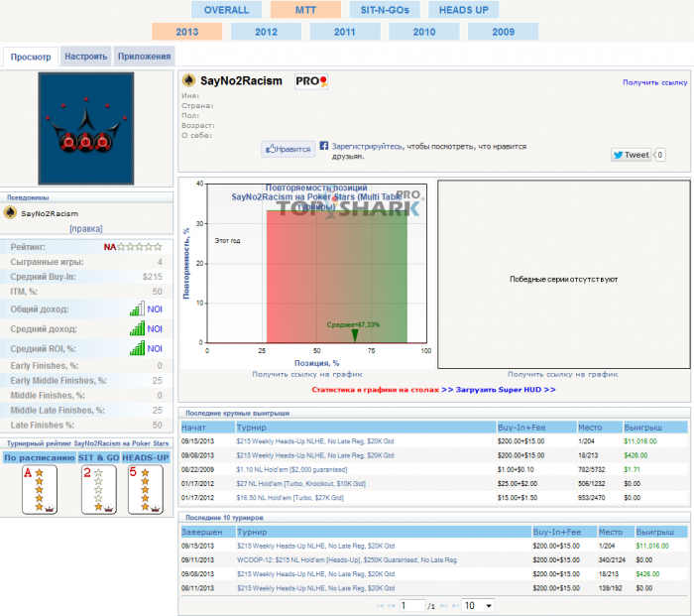
Task: Select year 2009
Action: pyautogui.click(x=504, y=32)
